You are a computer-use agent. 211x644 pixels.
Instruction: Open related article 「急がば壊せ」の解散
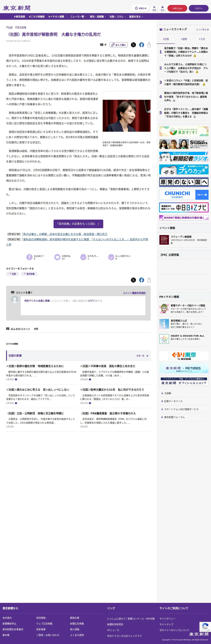pos(64,234)
